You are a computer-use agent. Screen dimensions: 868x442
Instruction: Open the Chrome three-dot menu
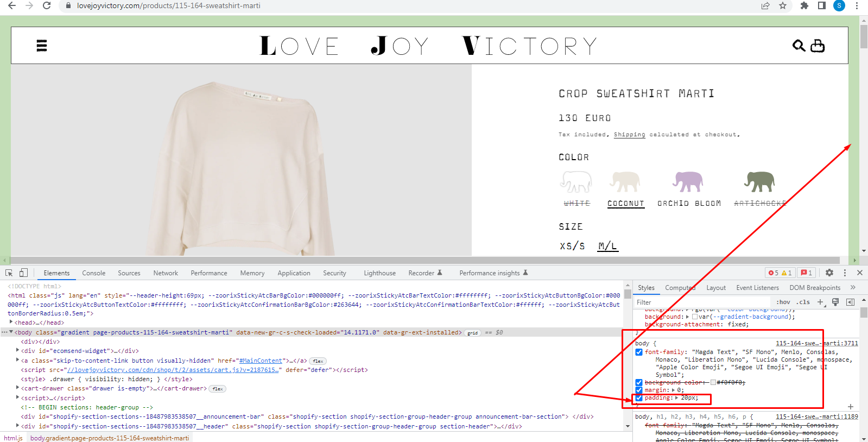[x=857, y=5]
